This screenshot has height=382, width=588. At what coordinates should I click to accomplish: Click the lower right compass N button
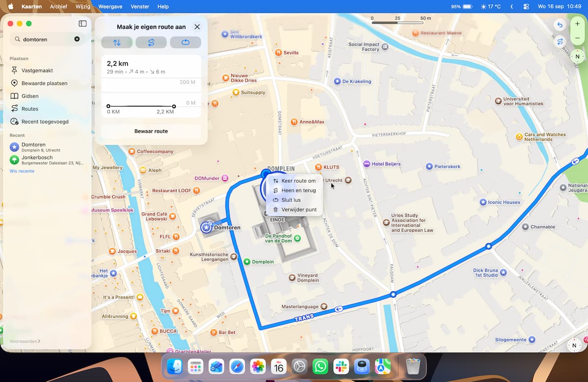coord(574,345)
